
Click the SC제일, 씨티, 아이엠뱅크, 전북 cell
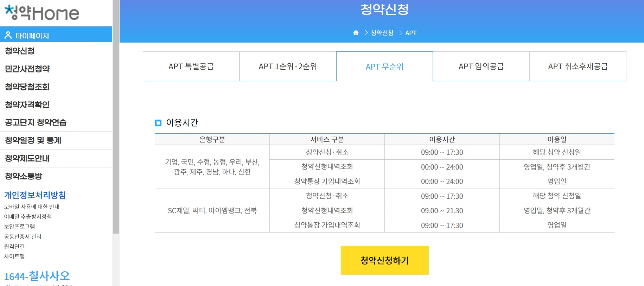tap(212, 211)
